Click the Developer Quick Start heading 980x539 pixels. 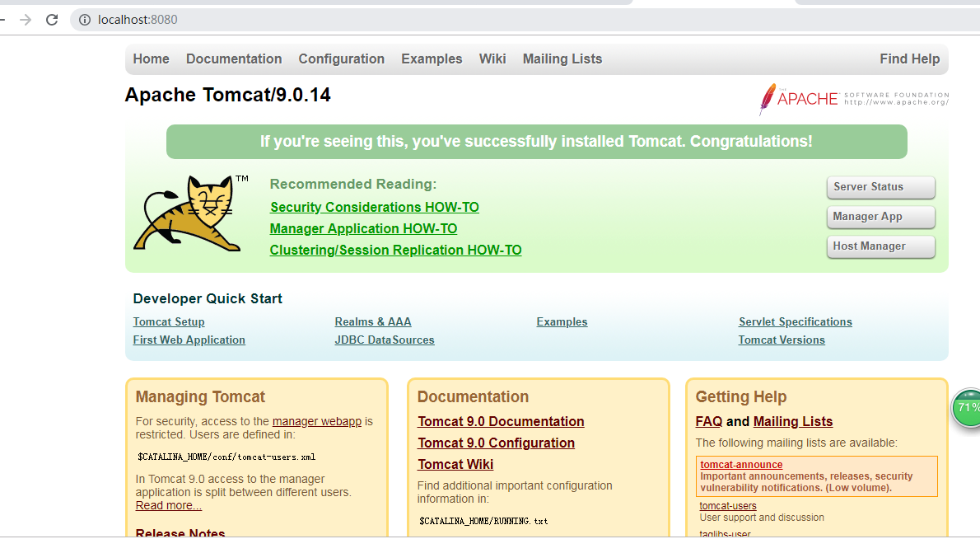[x=208, y=299]
